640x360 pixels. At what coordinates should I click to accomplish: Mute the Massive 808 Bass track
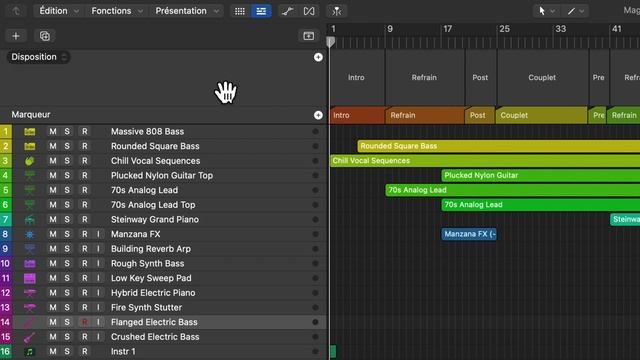pyautogui.click(x=53, y=131)
